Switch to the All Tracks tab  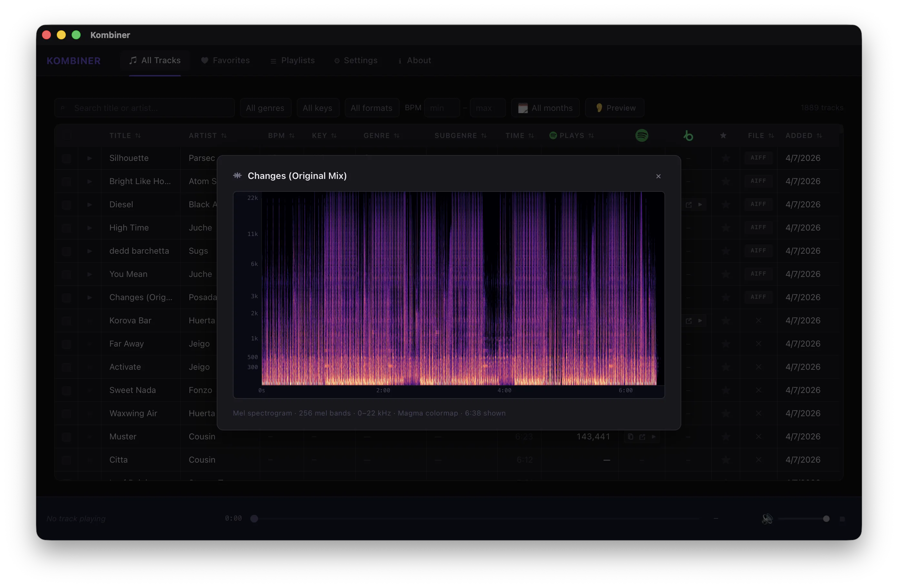point(155,60)
